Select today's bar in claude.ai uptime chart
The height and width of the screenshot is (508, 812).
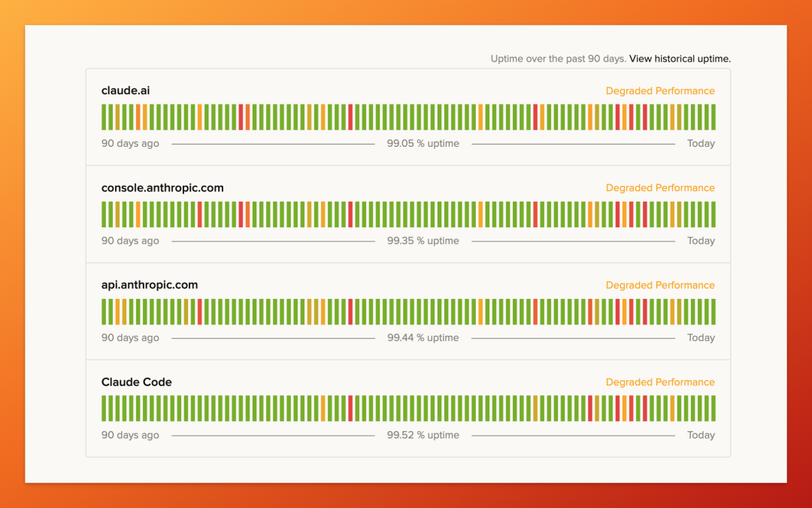[x=714, y=117]
